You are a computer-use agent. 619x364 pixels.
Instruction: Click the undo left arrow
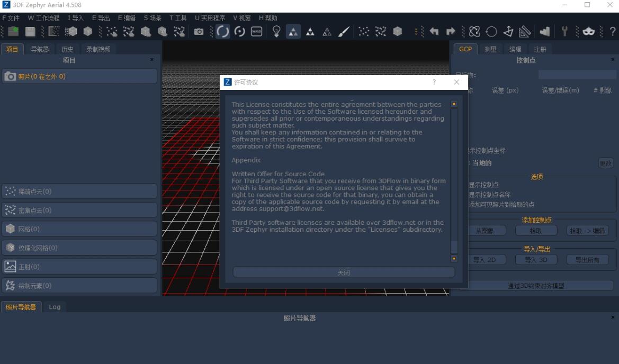pos(434,32)
